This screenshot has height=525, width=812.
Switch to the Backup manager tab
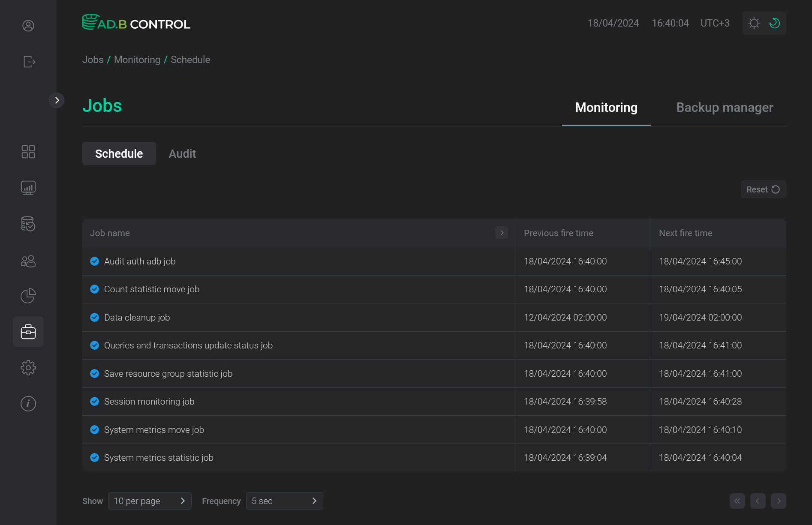[724, 108]
